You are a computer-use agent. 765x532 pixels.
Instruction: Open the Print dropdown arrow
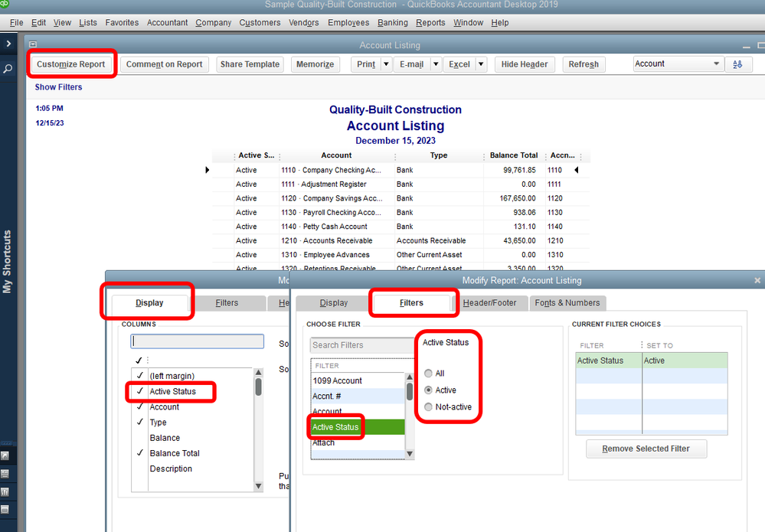point(386,64)
